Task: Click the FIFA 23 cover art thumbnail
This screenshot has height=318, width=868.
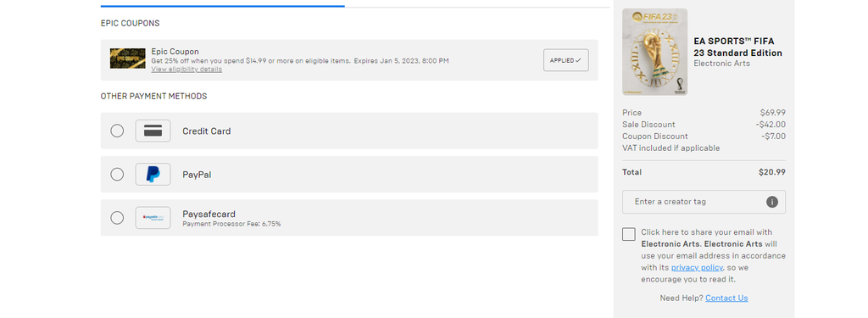Action: pyautogui.click(x=655, y=52)
